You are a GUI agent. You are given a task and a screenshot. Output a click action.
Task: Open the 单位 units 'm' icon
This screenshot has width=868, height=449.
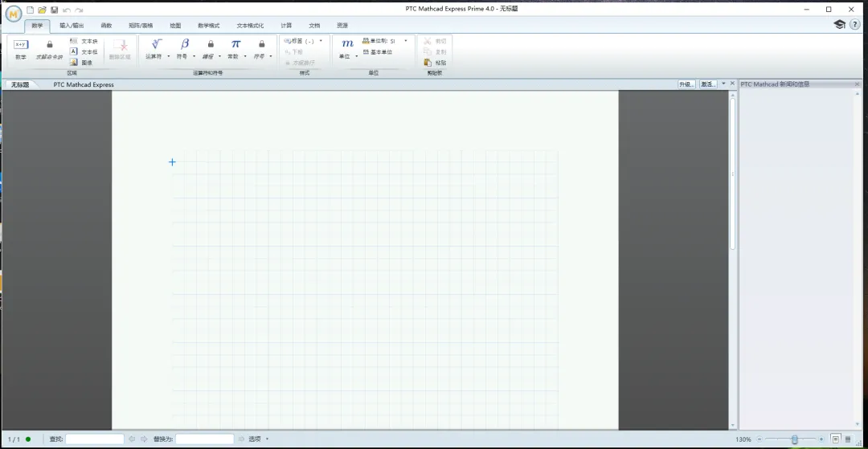tap(348, 43)
